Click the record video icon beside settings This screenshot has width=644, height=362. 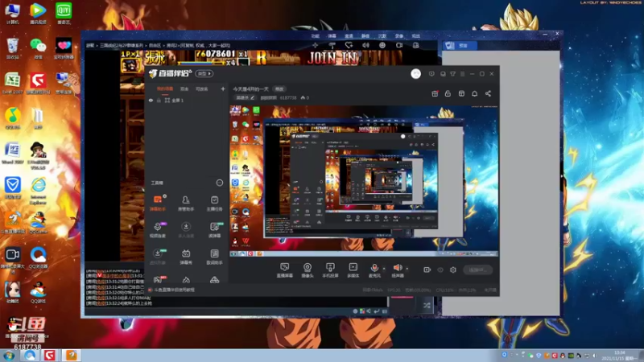tap(427, 269)
